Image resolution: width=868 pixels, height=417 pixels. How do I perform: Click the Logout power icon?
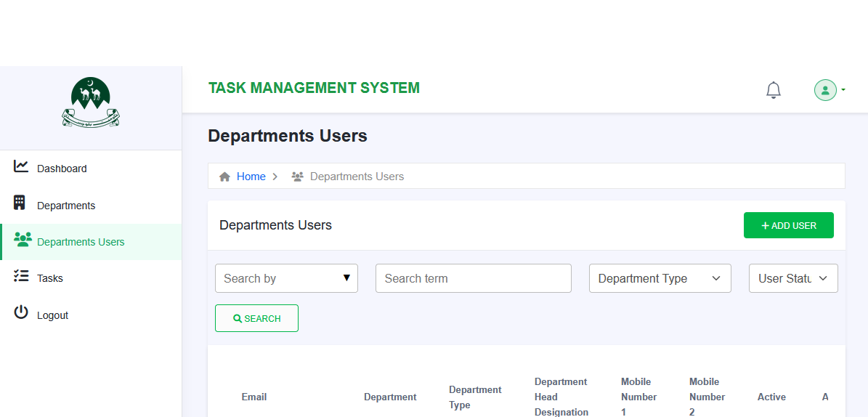pyautogui.click(x=21, y=313)
